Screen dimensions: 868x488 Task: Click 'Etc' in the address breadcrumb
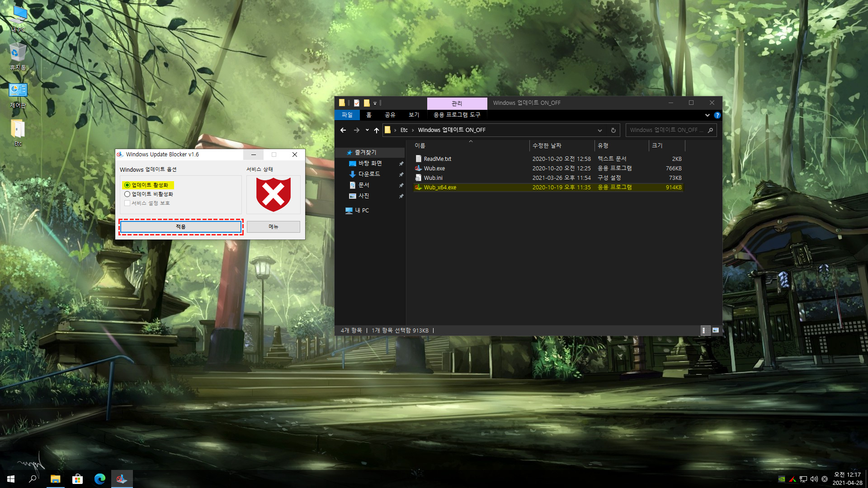tap(404, 130)
